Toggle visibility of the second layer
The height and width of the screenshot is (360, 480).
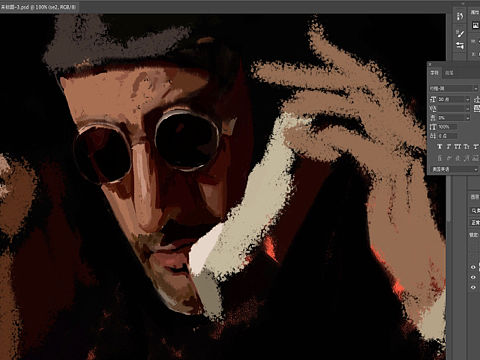click(473, 277)
